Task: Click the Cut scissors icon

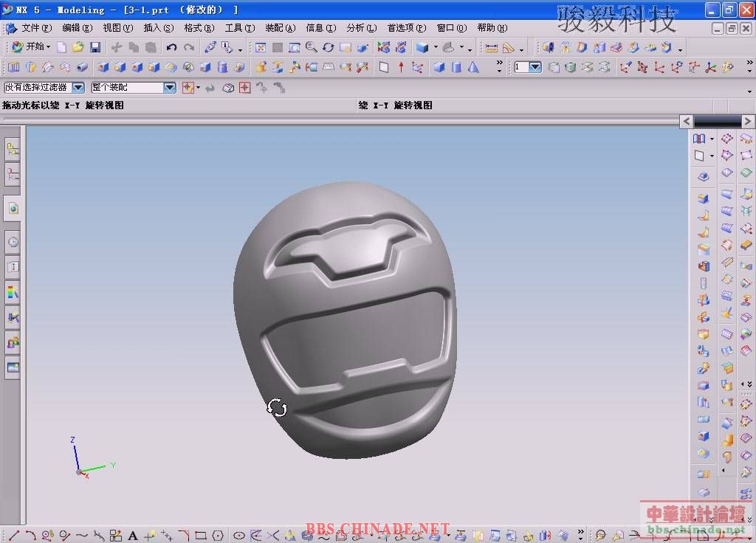Action: (116, 47)
